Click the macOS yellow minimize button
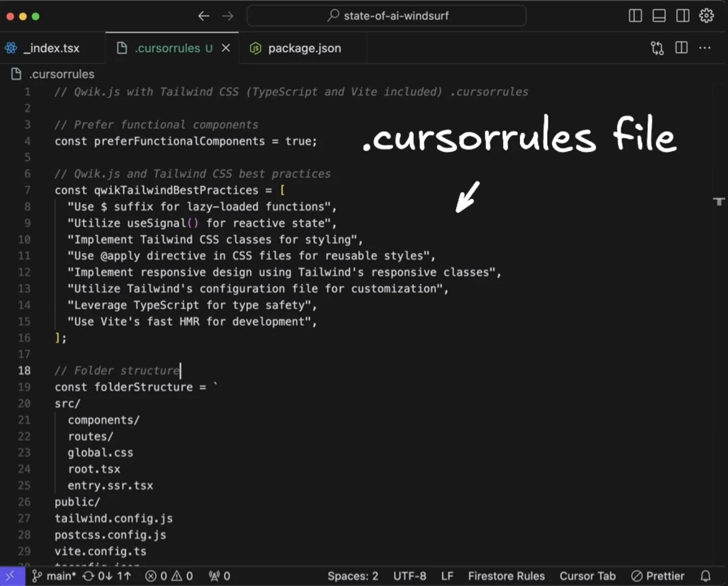This screenshot has width=728, height=586. click(23, 16)
